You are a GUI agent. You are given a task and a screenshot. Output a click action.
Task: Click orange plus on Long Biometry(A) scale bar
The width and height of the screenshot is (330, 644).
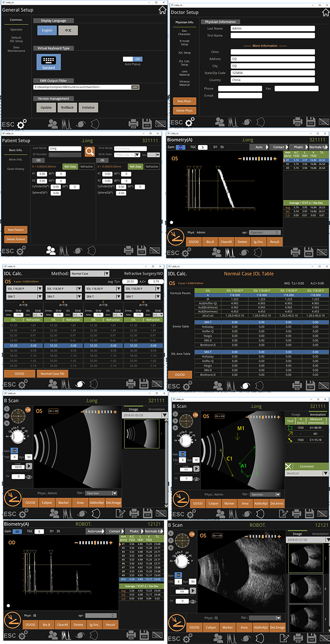275,158
